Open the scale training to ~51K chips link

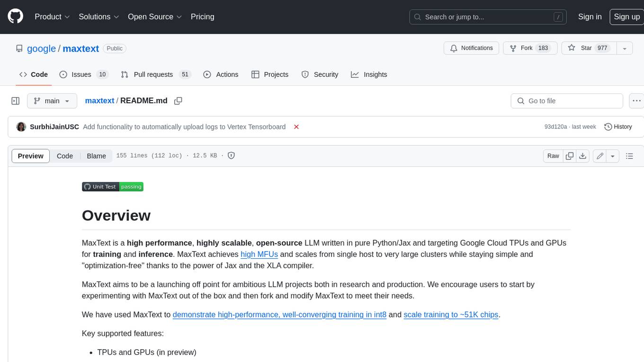pyautogui.click(x=451, y=315)
